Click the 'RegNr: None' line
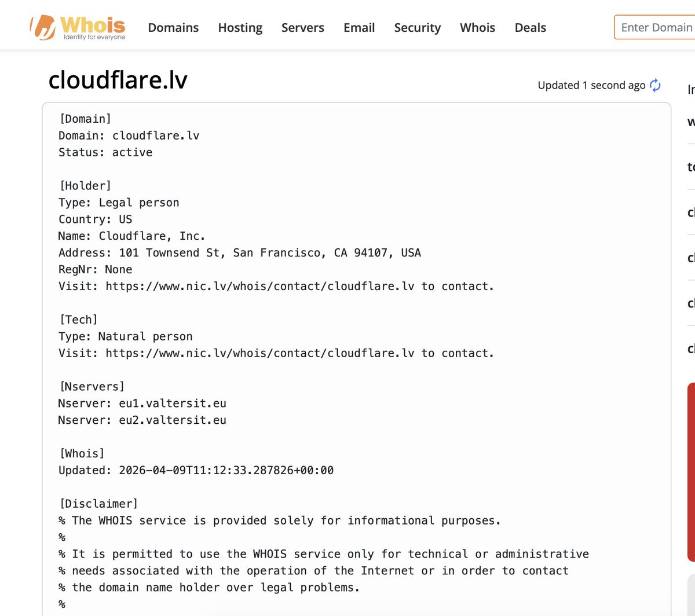 (x=96, y=270)
